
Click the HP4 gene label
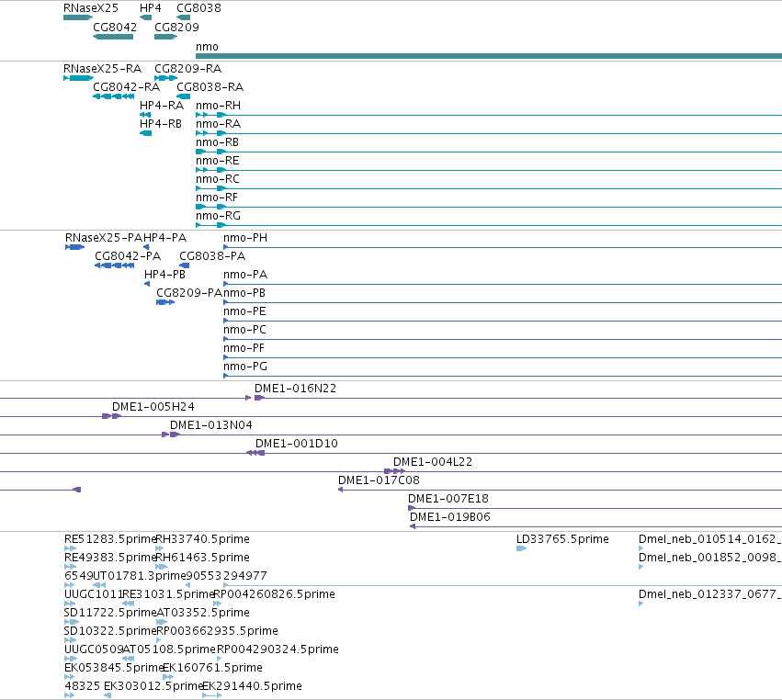click(150, 8)
